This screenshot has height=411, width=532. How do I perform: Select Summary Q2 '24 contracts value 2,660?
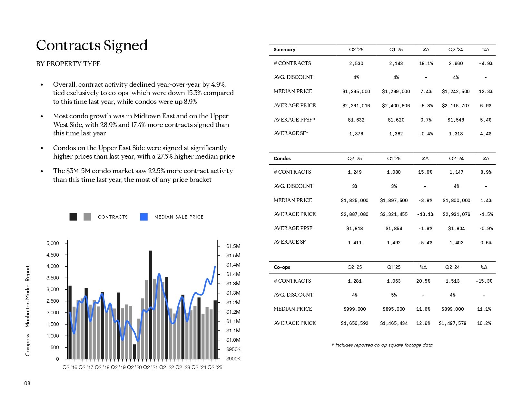coord(456,64)
